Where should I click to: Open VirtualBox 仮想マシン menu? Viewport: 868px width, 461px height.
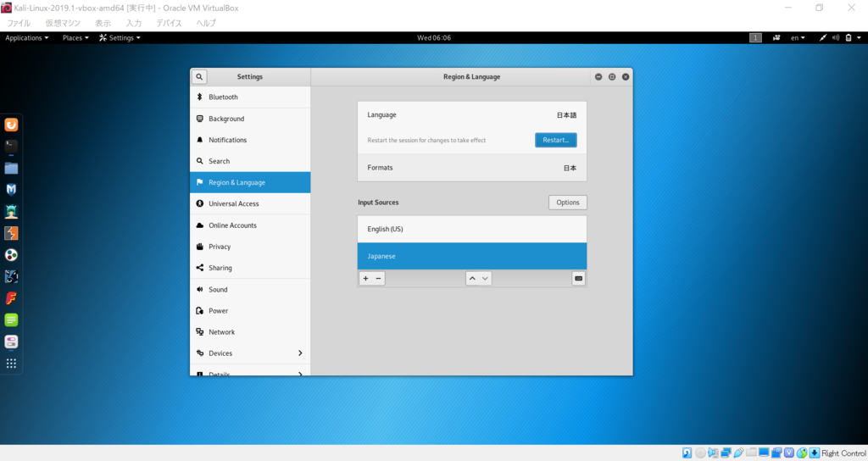tap(63, 23)
